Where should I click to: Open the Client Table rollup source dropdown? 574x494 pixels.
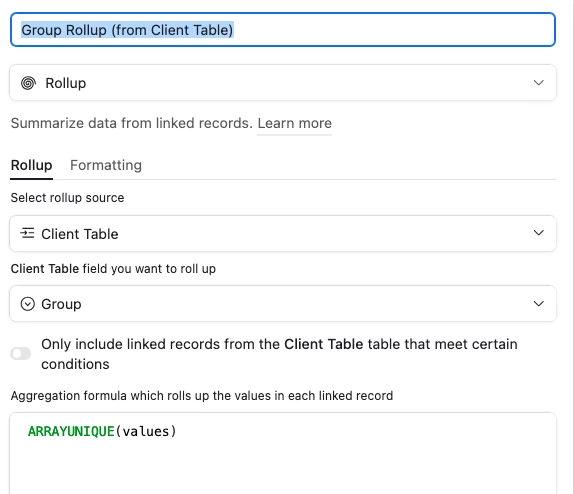[283, 234]
